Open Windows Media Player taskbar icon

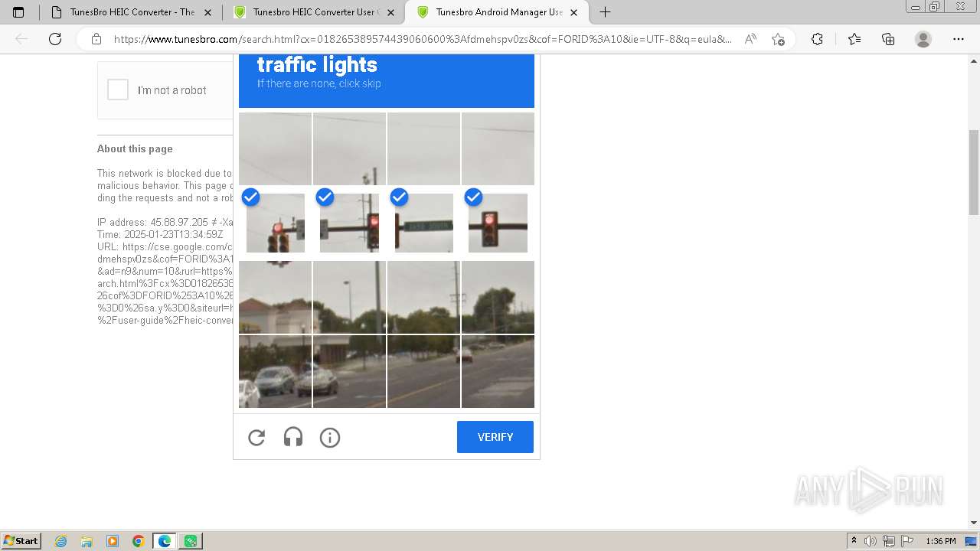pyautogui.click(x=113, y=541)
